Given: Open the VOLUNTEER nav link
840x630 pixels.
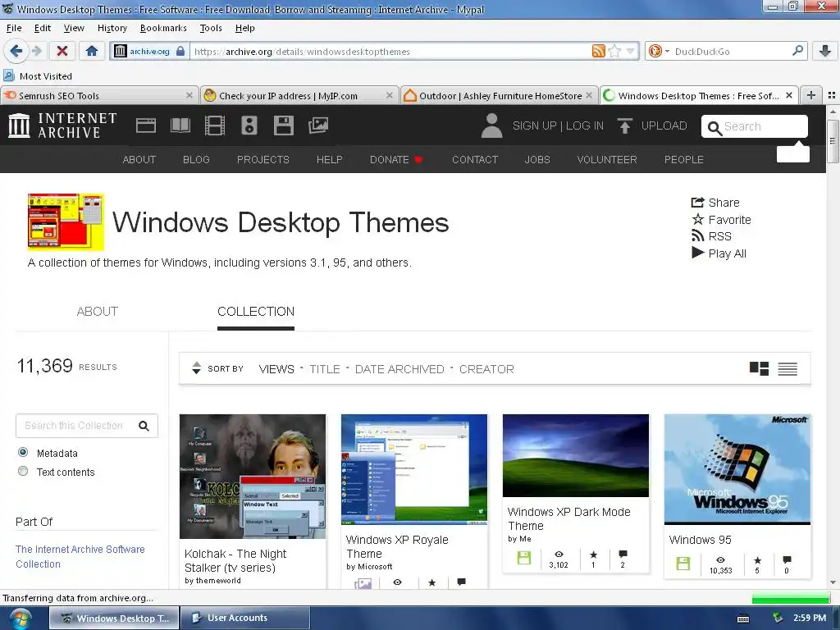Looking at the screenshot, I should [607, 159].
